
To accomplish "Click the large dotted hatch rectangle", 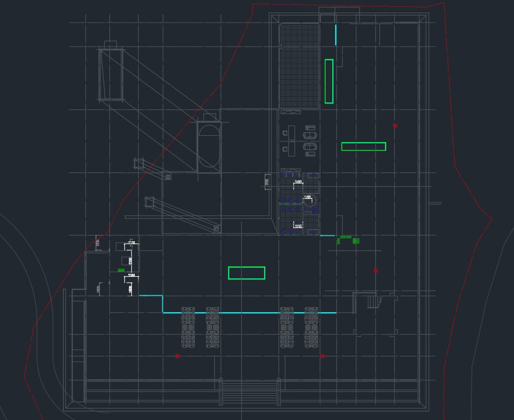I will [x=299, y=66].
